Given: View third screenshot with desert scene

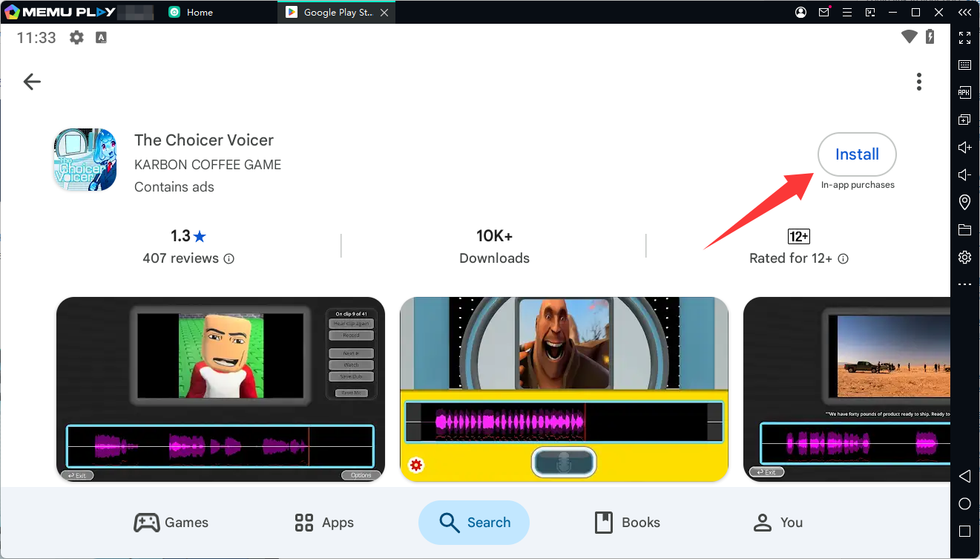Looking at the screenshot, I should pos(846,390).
